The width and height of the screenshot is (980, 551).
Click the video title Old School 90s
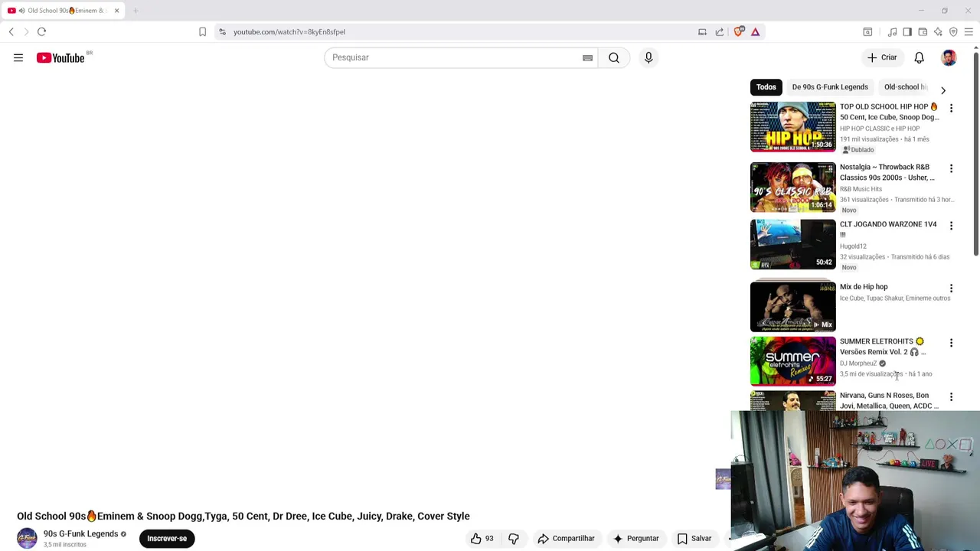[243, 517]
